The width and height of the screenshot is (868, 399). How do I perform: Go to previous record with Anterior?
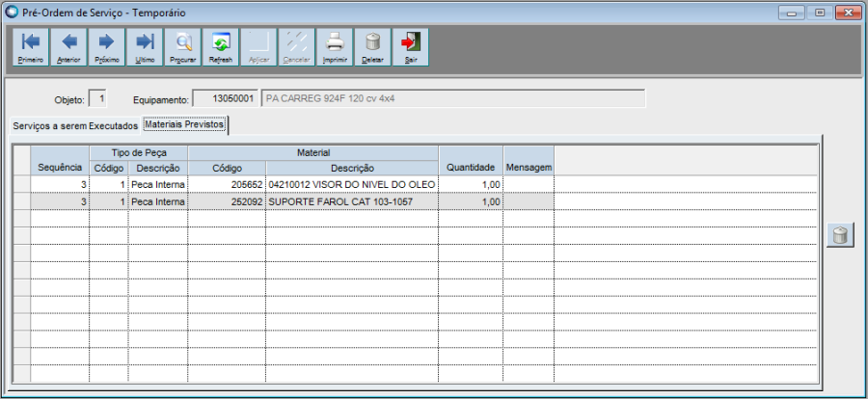(x=68, y=47)
